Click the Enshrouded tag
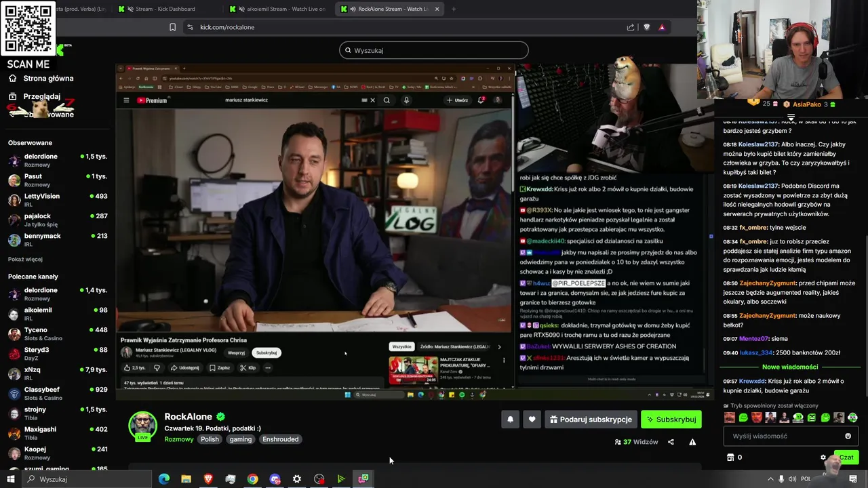 (280, 439)
